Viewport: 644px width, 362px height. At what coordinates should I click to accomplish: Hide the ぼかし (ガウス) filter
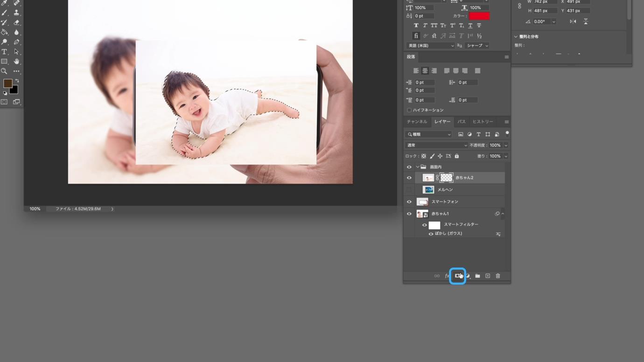click(x=431, y=234)
